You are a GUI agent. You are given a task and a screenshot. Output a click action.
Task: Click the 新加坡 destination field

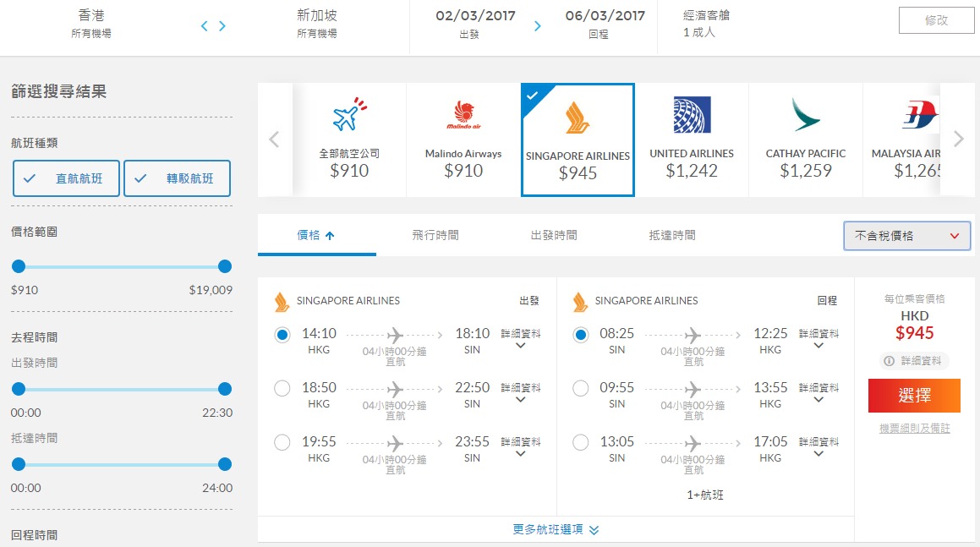317,23
